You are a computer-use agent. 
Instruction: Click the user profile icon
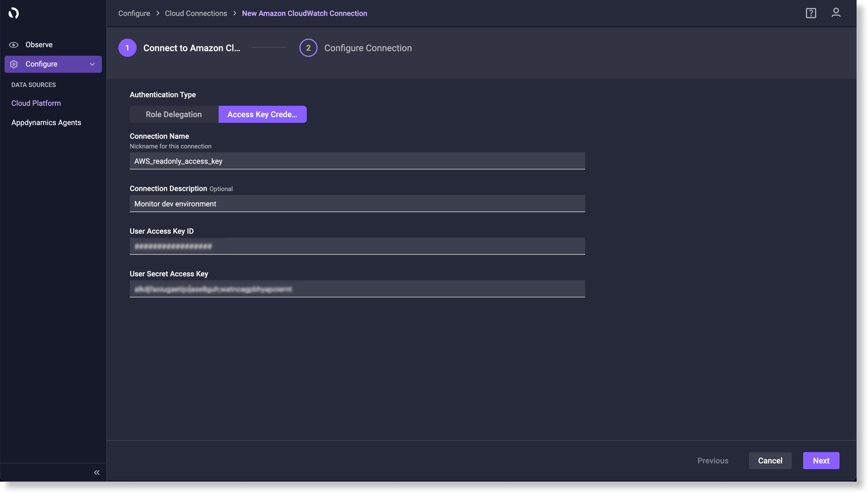coord(836,13)
